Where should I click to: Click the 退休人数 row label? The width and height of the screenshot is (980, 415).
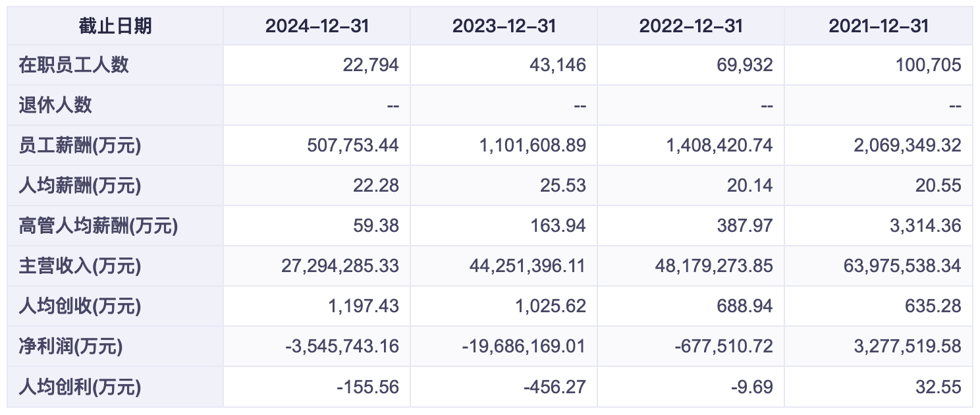55,105
